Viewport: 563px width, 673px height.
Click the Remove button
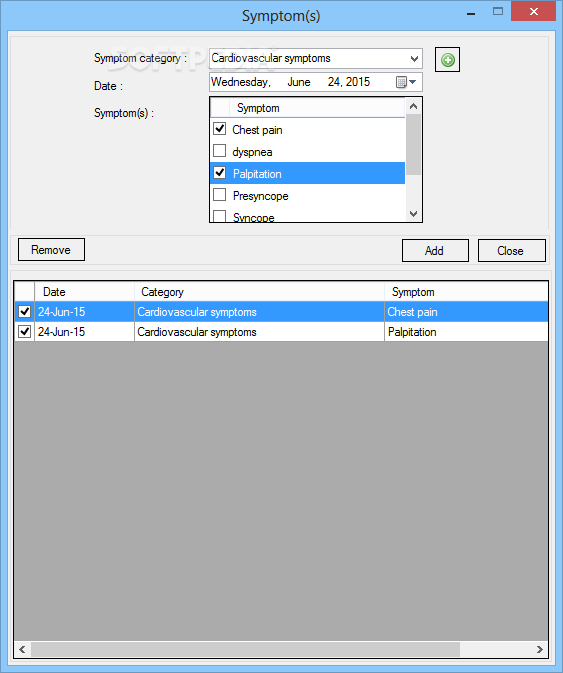pos(51,250)
